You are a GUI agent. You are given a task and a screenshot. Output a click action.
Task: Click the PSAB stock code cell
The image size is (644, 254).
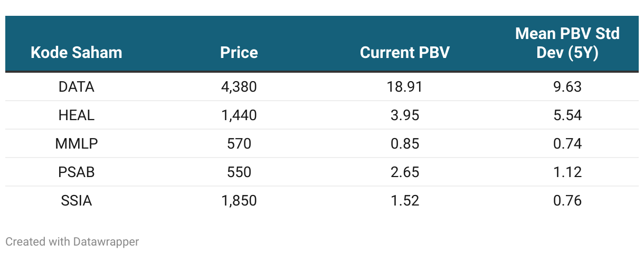tap(76, 172)
